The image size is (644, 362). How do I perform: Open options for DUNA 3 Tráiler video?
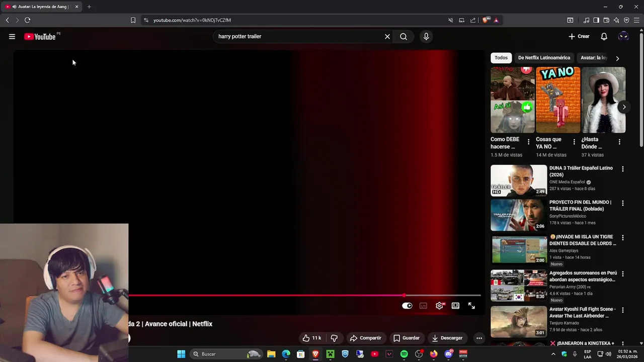[623, 169]
